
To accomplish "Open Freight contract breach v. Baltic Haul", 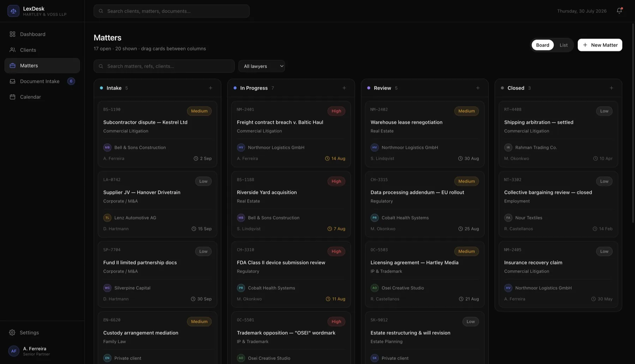I will (291, 134).
